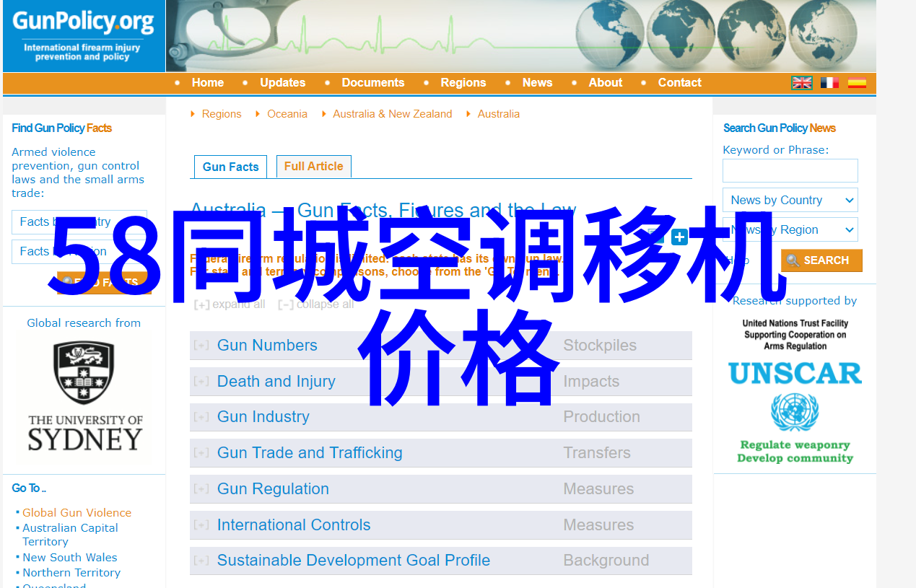Click the Oceania breadcrumb link
The width and height of the screenshot is (916, 588).
(x=287, y=114)
